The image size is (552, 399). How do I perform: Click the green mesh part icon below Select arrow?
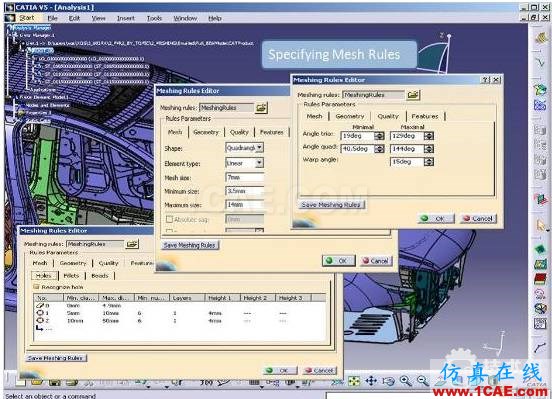540,249
